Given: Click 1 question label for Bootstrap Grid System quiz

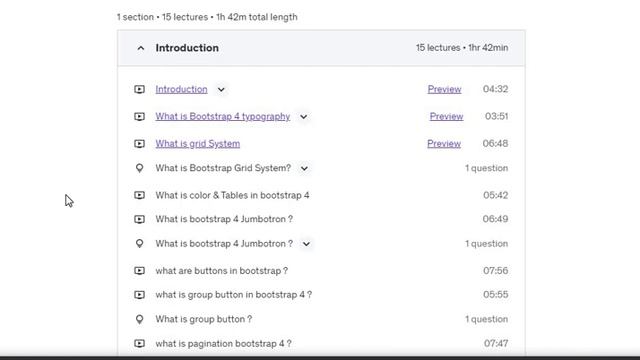Looking at the screenshot, I should (487, 168).
